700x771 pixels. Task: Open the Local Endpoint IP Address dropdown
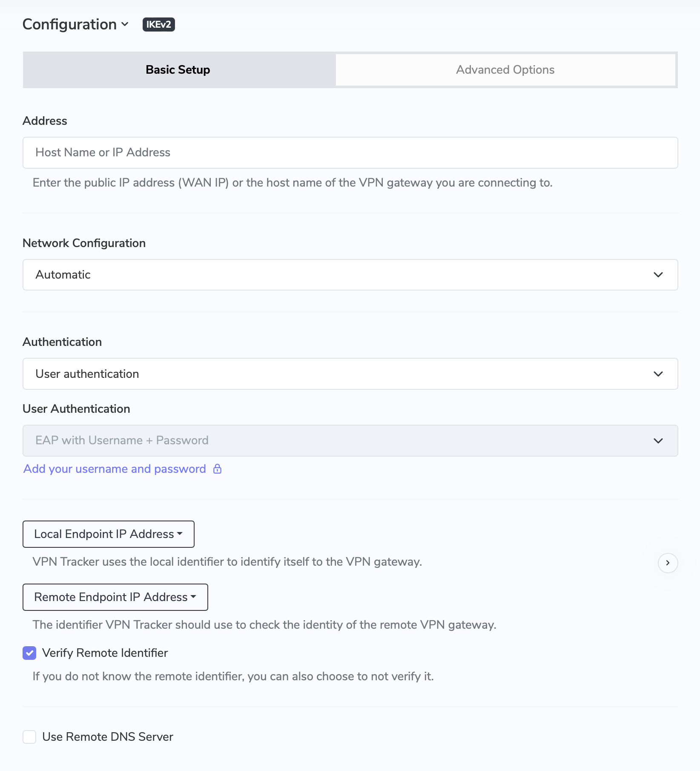click(x=108, y=534)
